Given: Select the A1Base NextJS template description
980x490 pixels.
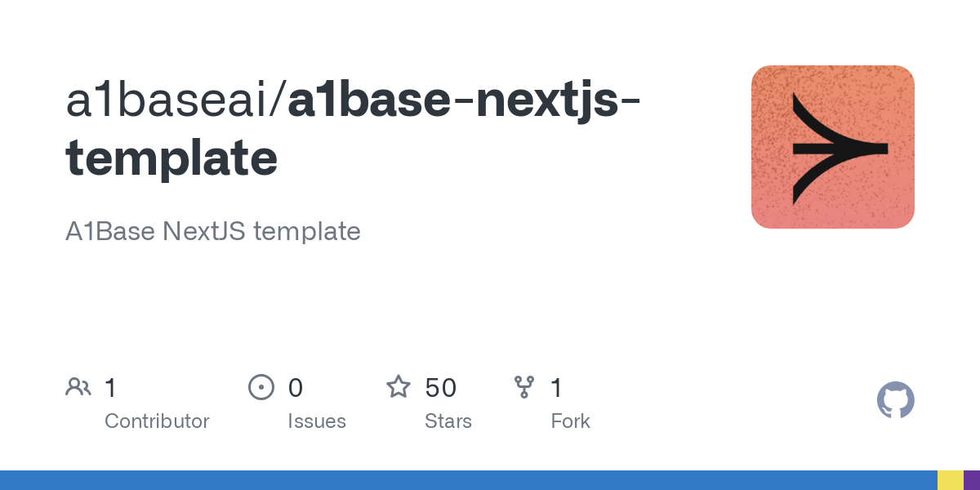Looking at the screenshot, I should point(212,231).
